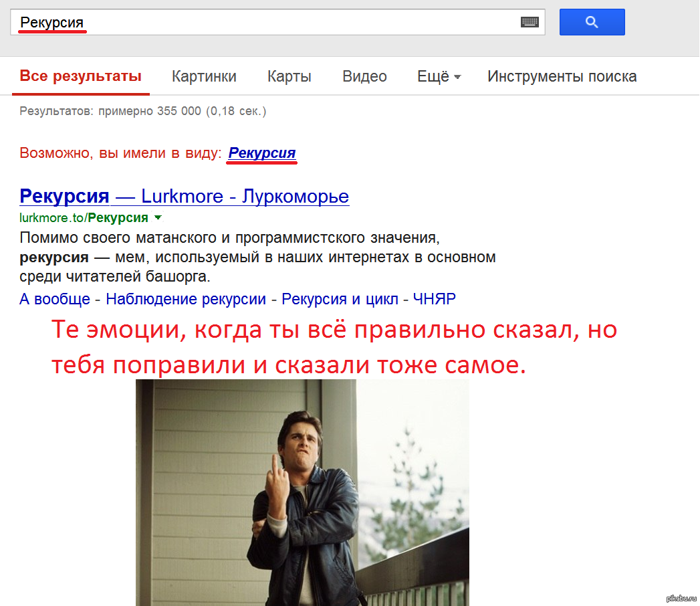The height and width of the screenshot is (606, 700).
Task: Expand the Ещё dropdown menu
Action: pyautogui.click(x=439, y=76)
